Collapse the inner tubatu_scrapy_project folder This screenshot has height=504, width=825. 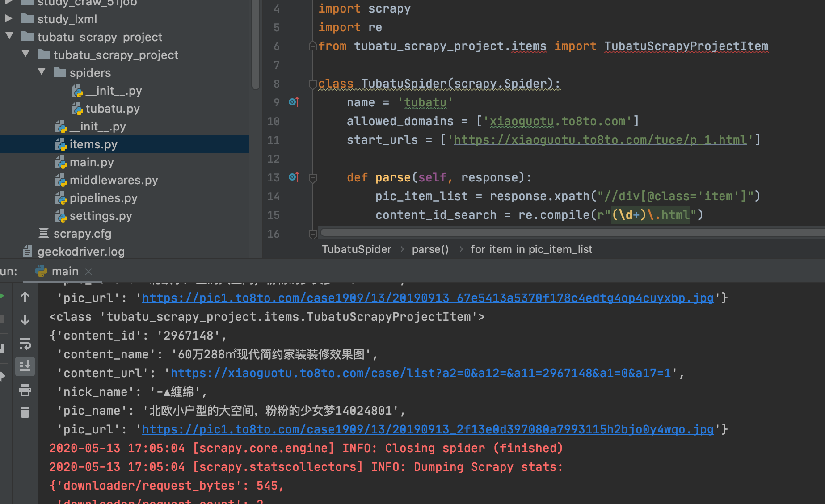[x=25, y=54]
